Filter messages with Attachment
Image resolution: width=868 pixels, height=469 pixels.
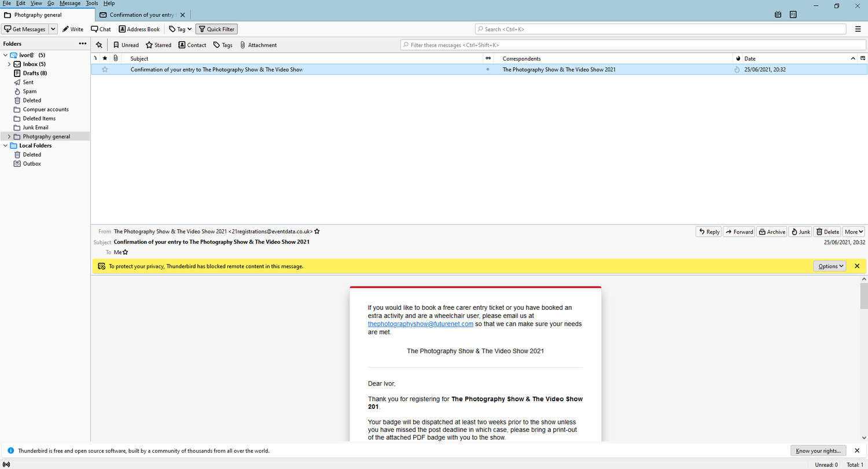coord(258,45)
